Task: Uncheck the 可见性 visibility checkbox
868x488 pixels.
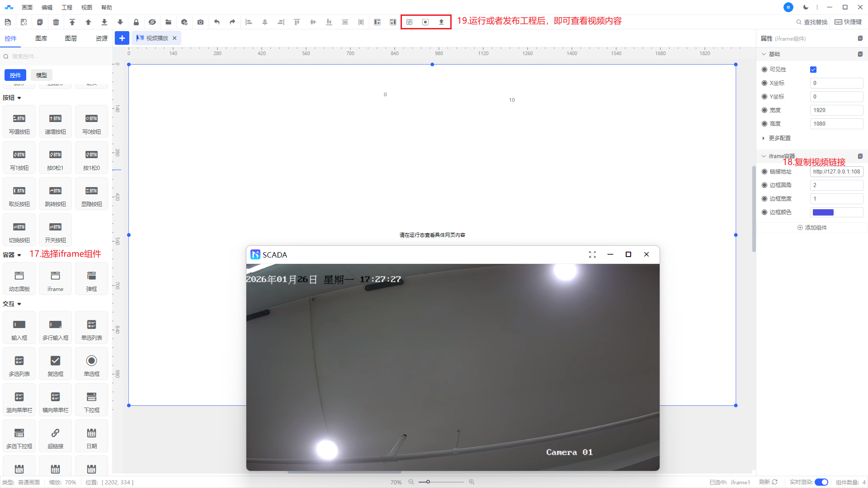Action: pyautogui.click(x=813, y=70)
